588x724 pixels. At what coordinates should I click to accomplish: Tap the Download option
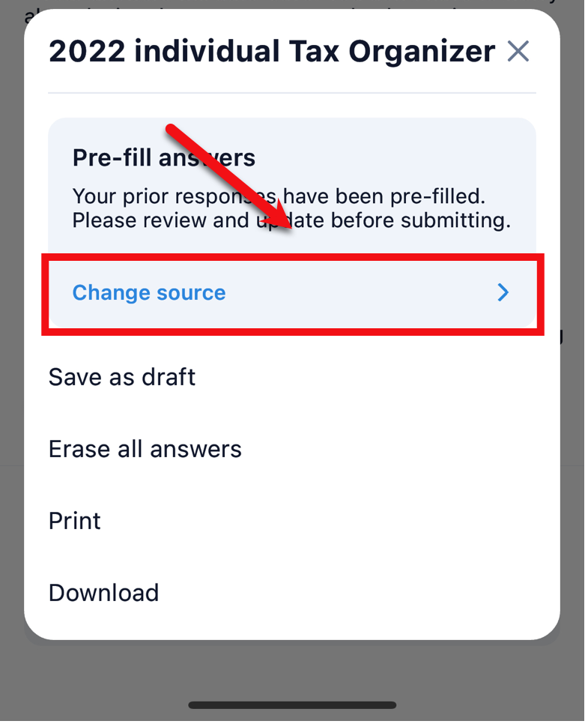pos(104,593)
